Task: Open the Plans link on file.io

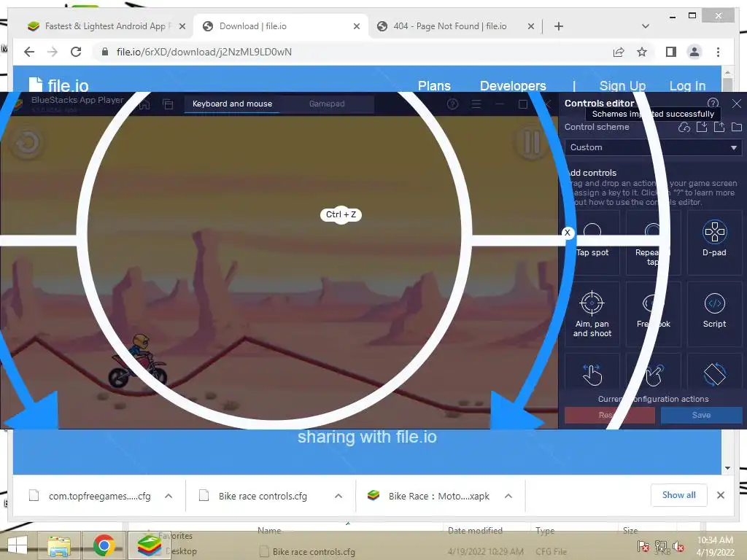Action: coord(434,86)
